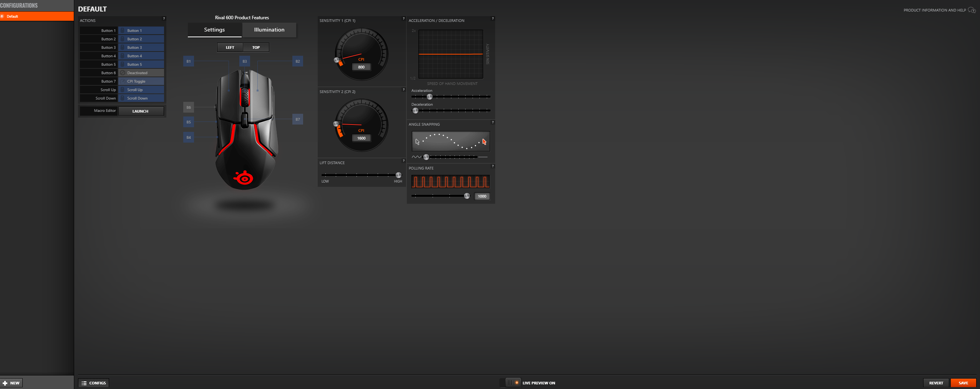Adjust the Lift Distance slider handle

pyautogui.click(x=398, y=175)
